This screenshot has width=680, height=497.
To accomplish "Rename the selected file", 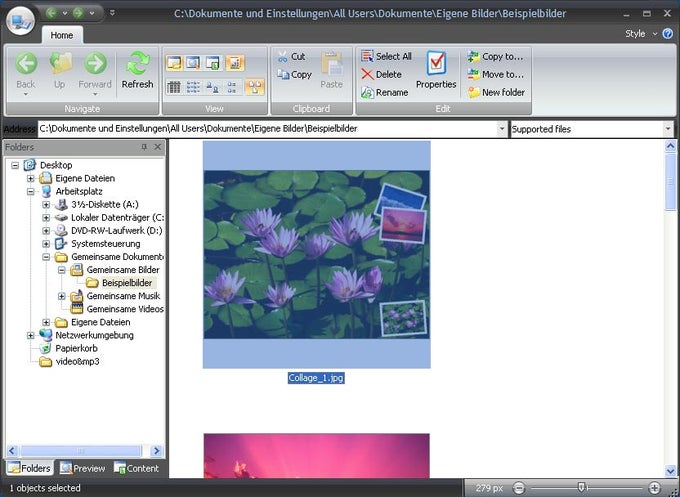I will tap(384, 92).
